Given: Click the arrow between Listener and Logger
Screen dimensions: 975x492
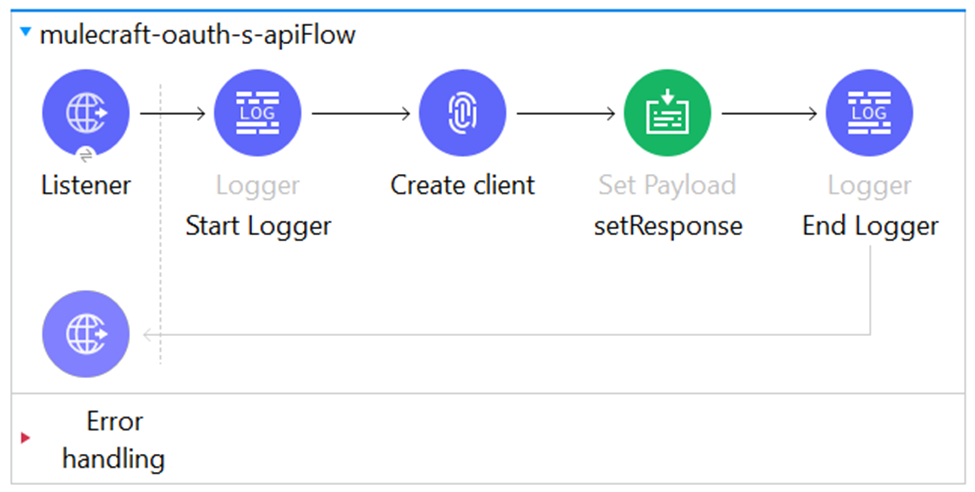Looking at the screenshot, I should tap(173, 113).
